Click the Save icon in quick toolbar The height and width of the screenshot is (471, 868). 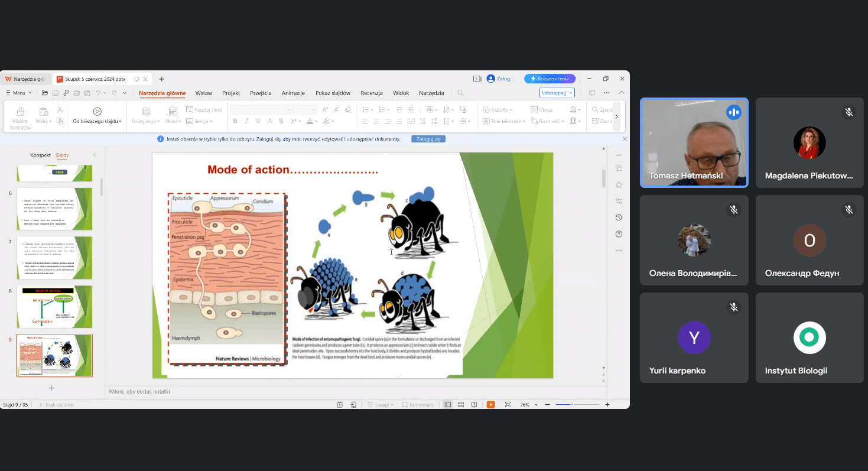(x=56, y=93)
